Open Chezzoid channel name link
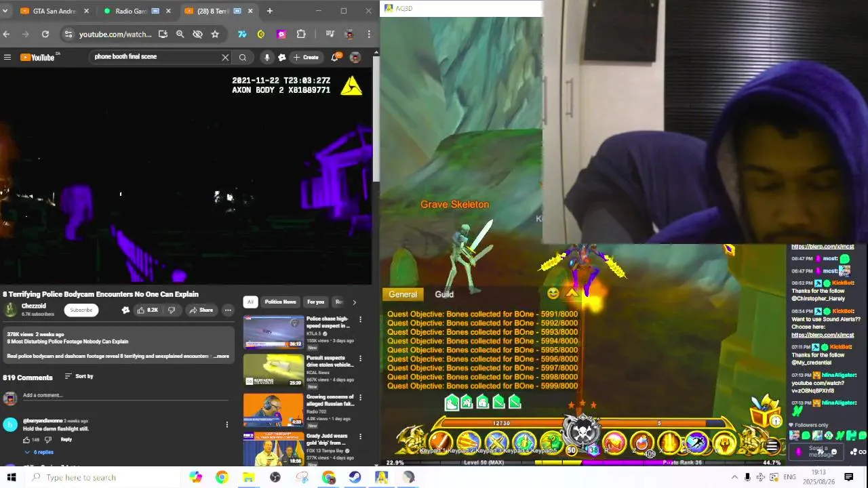 [33, 306]
